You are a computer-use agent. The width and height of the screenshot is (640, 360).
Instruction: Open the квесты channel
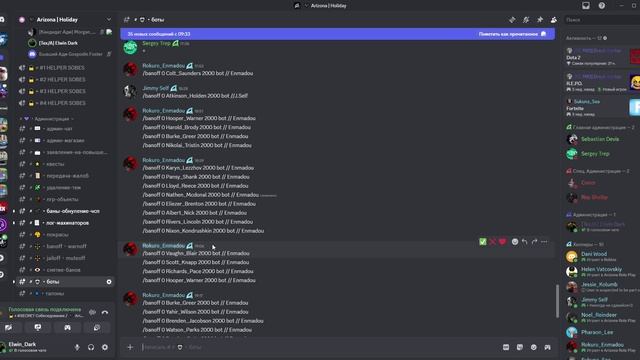click(65, 164)
